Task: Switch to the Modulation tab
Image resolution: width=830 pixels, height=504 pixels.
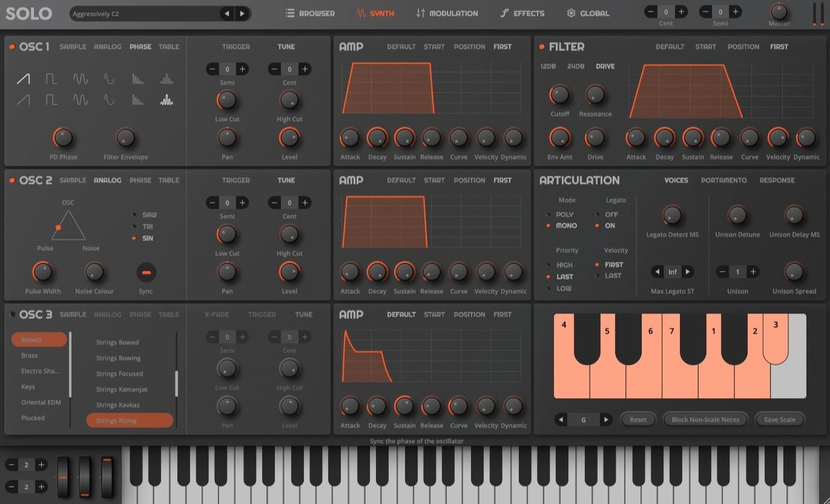Action: pos(447,13)
